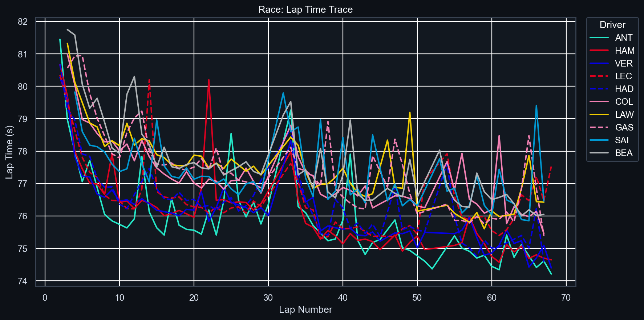Click the 'Lap Number' x-axis label
The height and width of the screenshot is (320, 644).
click(305, 309)
